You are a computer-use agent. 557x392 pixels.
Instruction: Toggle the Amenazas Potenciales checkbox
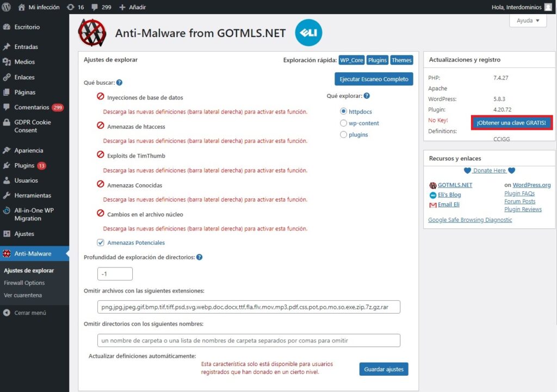click(x=101, y=242)
